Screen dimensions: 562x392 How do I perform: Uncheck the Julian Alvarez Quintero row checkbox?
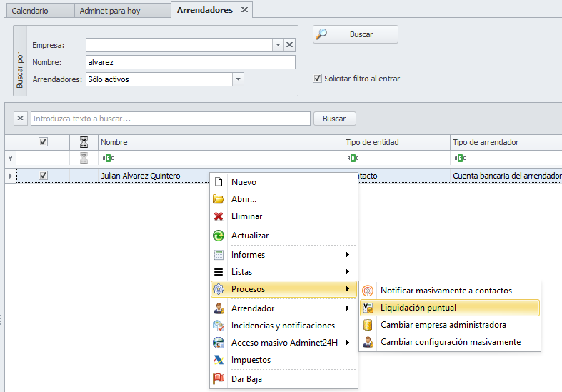[43, 175]
